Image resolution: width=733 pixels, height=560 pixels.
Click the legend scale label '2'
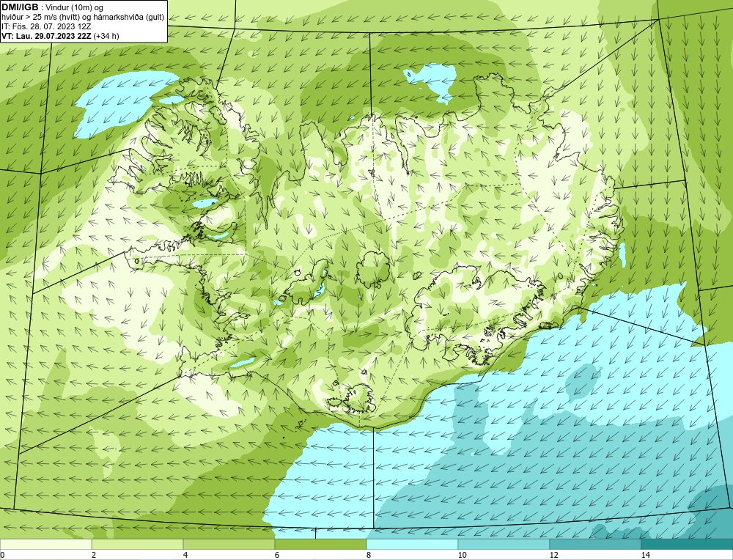94,555
